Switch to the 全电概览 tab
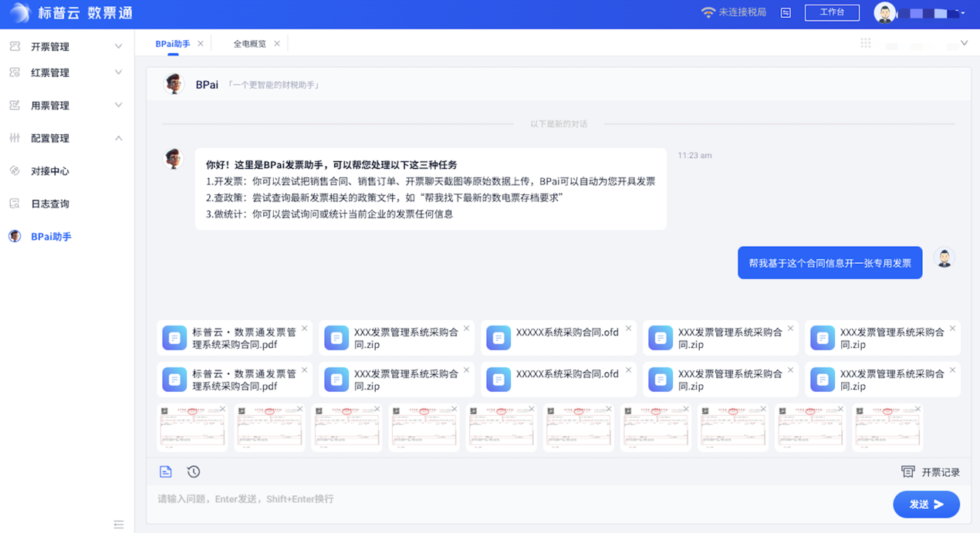This screenshot has height=533, width=980. point(250,44)
